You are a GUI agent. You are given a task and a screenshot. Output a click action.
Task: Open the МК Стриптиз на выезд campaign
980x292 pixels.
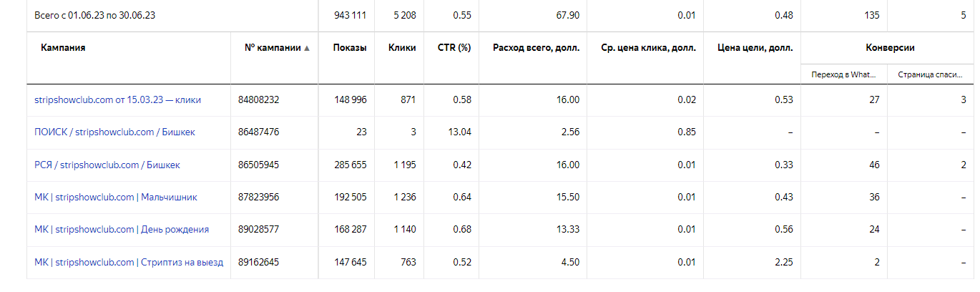[x=129, y=263]
